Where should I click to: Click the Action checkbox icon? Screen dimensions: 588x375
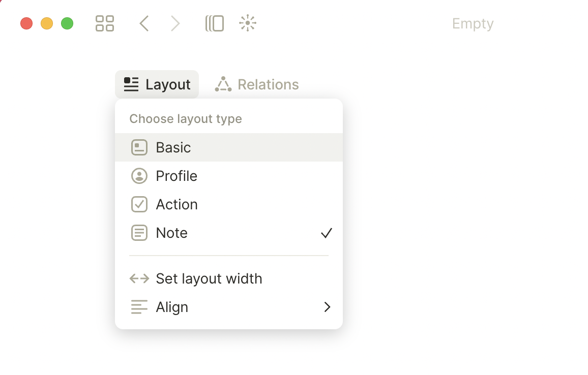139,205
